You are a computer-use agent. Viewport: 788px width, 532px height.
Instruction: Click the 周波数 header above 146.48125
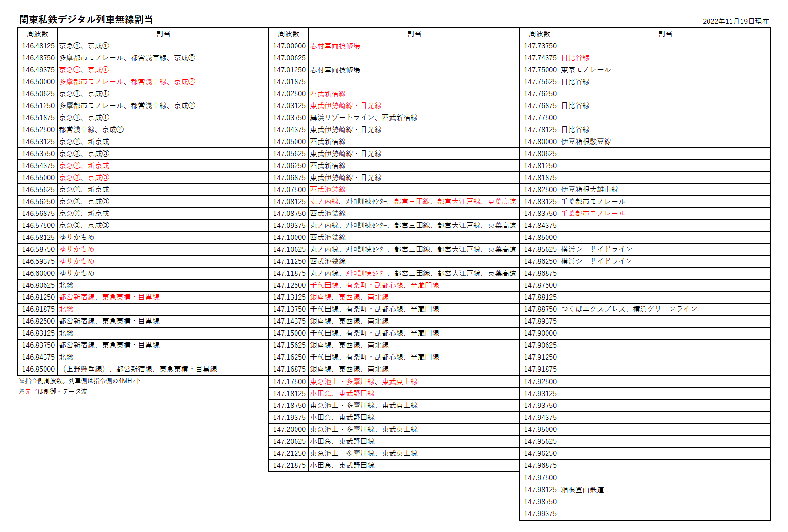pyautogui.click(x=37, y=34)
